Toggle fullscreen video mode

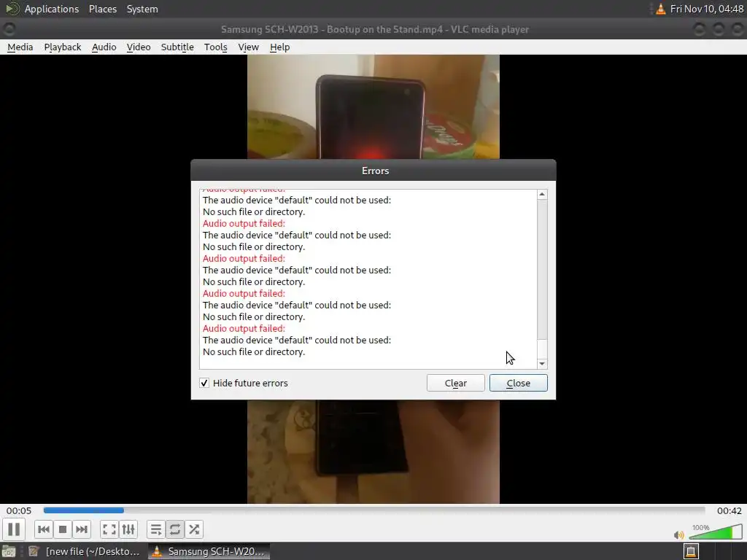[109, 529]
